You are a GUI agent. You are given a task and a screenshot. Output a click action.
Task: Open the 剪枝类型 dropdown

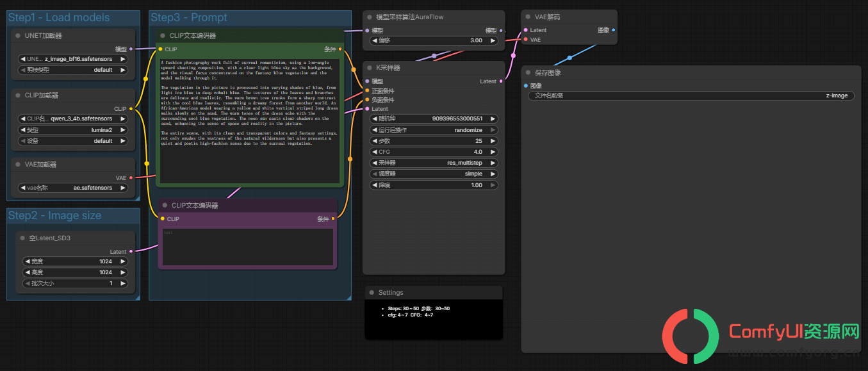pos(73,70)
